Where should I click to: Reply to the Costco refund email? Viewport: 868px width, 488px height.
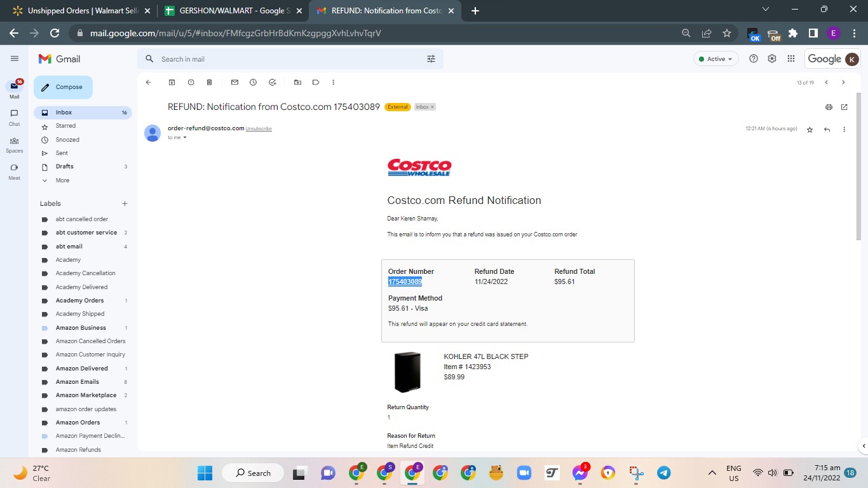click(x=827, y=129)
